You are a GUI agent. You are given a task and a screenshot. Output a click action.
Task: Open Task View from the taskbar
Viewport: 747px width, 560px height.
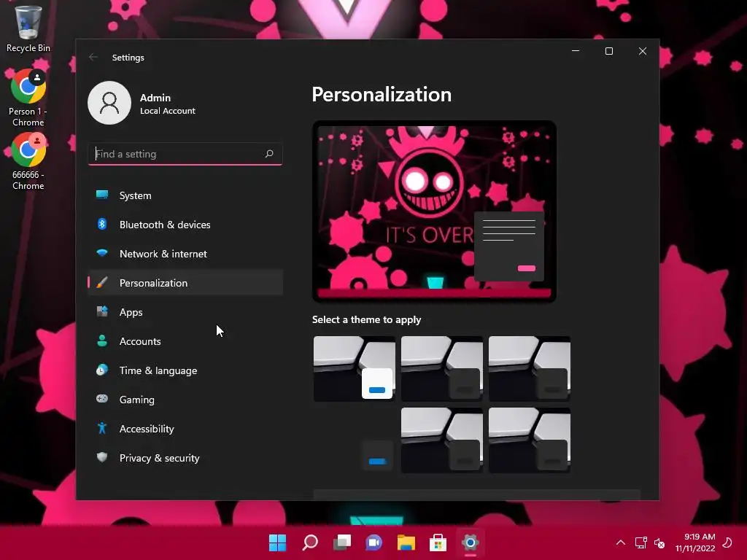(x=341, y=542)
